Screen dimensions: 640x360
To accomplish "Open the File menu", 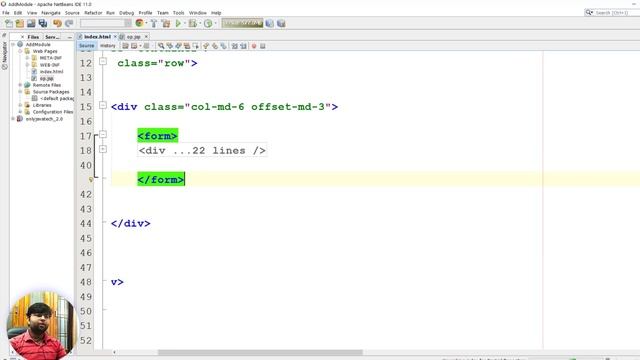I will (6, 13).
